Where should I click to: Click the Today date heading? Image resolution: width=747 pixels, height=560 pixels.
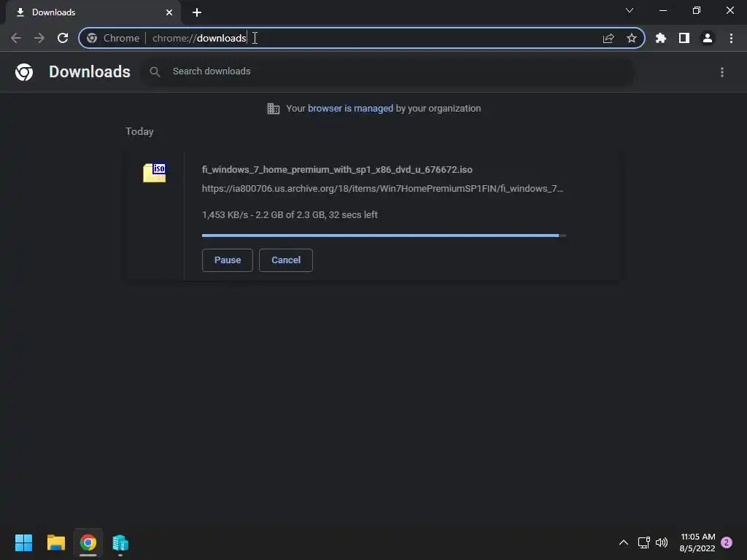(139, 131)
